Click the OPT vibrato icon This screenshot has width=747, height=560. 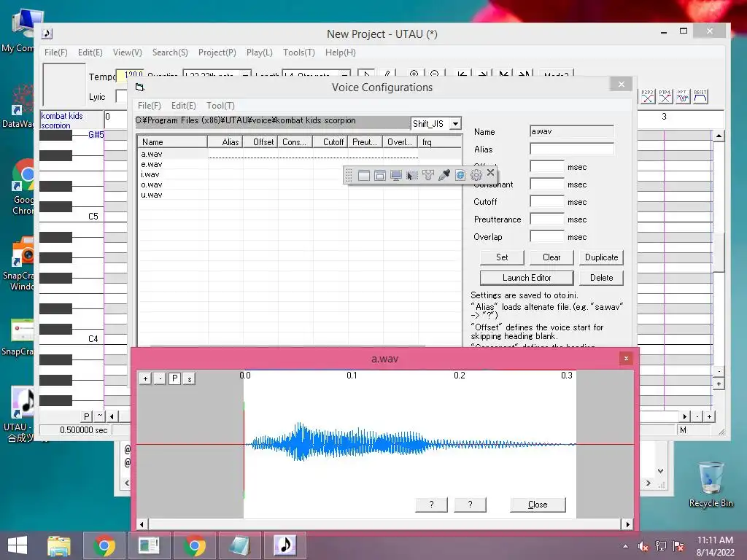point(683,97)
